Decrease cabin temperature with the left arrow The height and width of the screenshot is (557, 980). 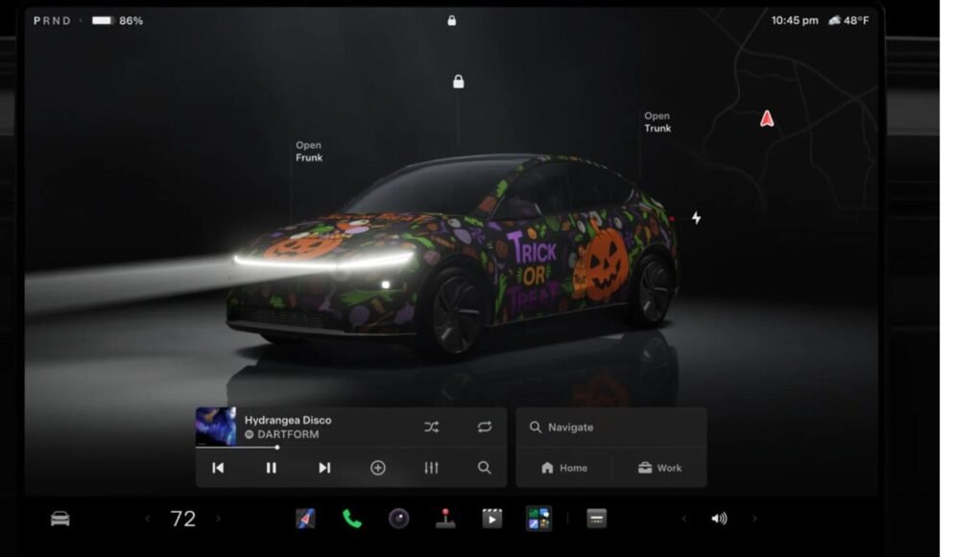click(x=148, y=519)
